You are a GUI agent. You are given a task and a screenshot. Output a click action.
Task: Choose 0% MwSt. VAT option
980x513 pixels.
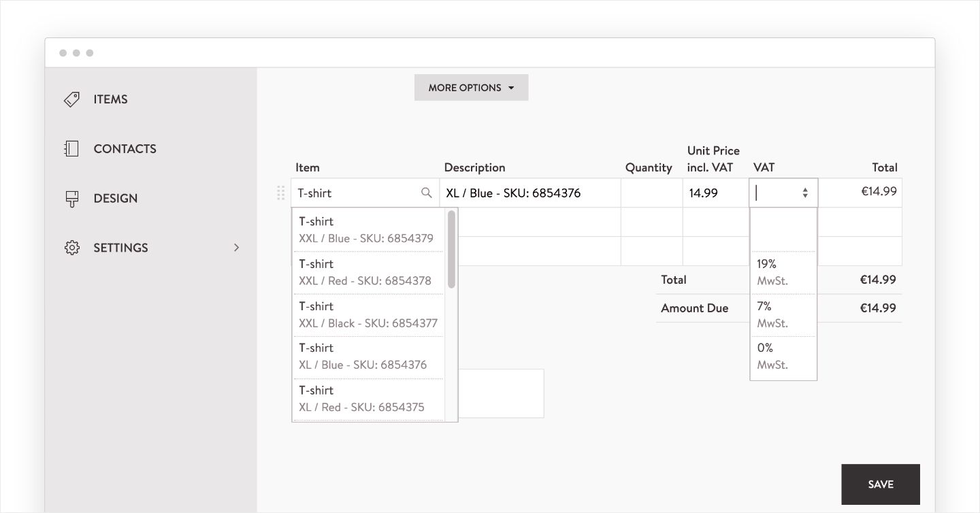click(x=783, y=357)
